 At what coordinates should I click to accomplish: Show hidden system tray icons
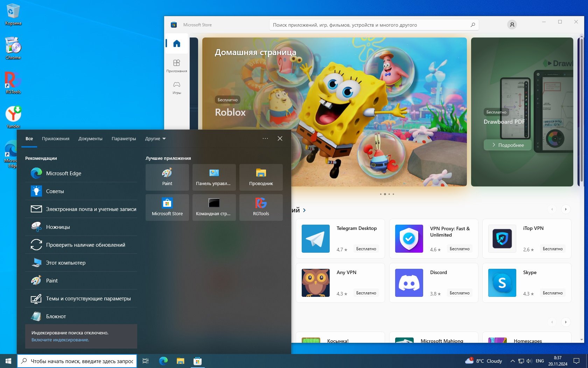click(512, 361)
